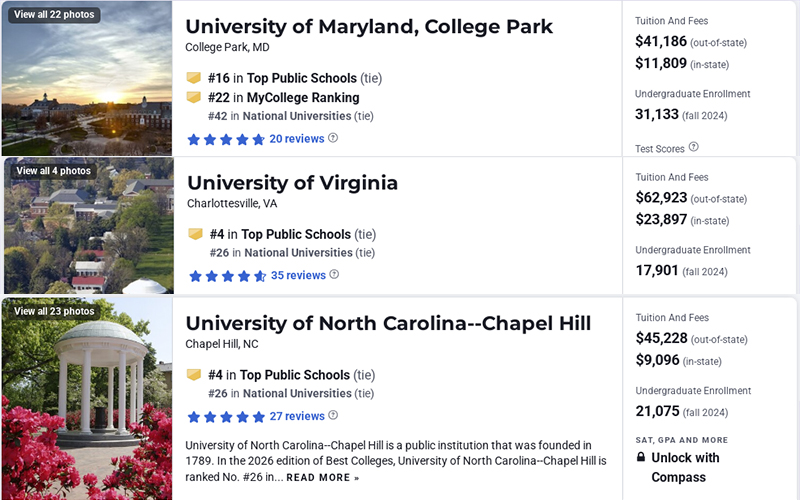Open Maryland's 20 reviews link

point(296,139)
